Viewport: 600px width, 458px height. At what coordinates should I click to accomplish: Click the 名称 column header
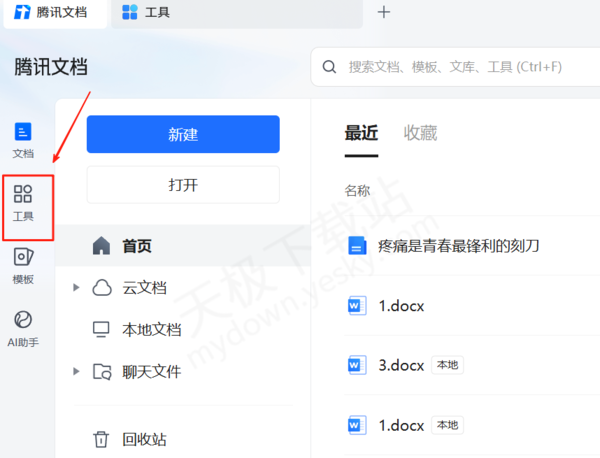(x=357, y=191)
